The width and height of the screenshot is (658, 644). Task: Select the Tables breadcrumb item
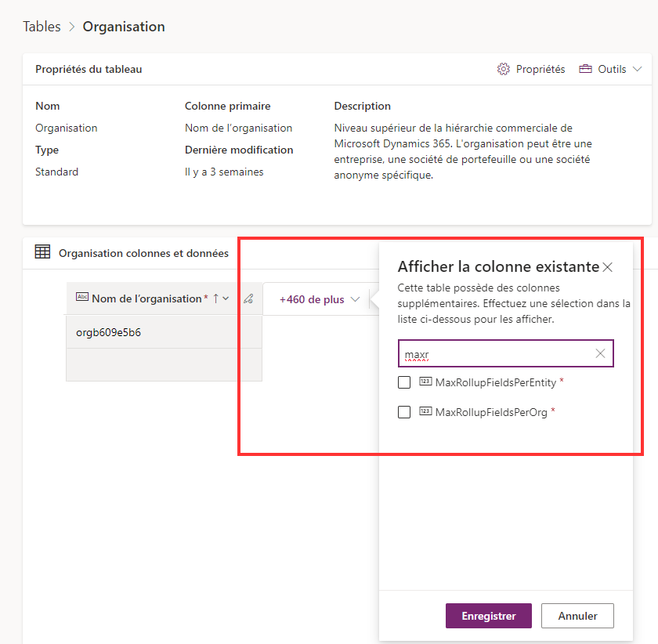[42, 26]
